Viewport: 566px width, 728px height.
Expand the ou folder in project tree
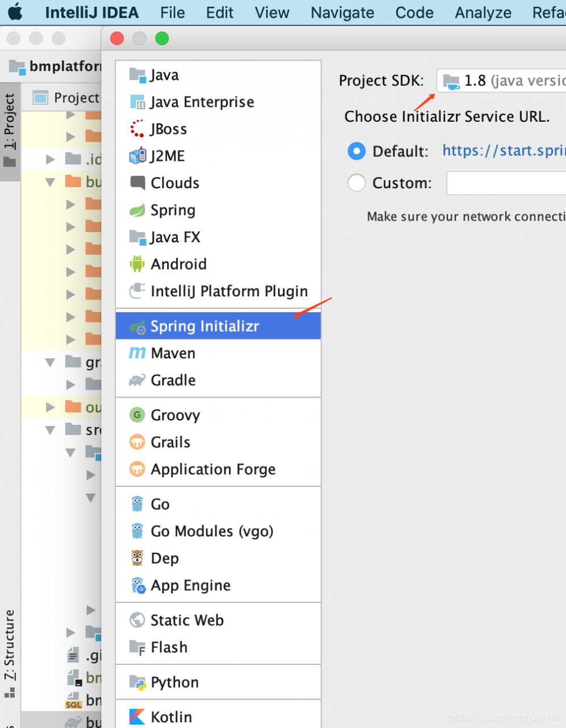click(51, 407)
